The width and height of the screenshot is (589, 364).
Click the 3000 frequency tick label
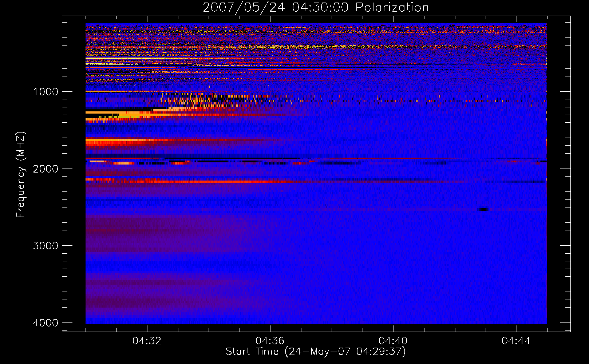point(46,246)
